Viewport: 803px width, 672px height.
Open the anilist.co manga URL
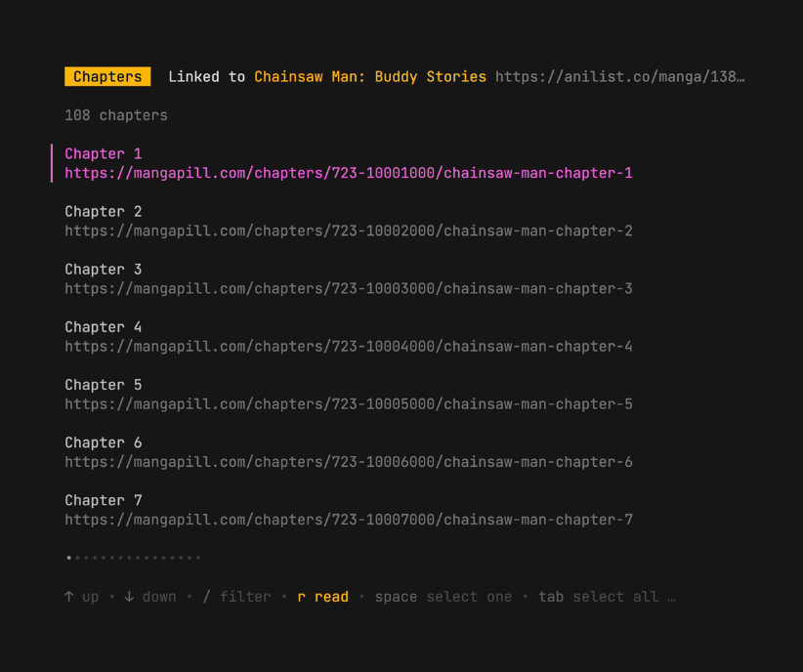pyautogui.click(x=619, y=76)
